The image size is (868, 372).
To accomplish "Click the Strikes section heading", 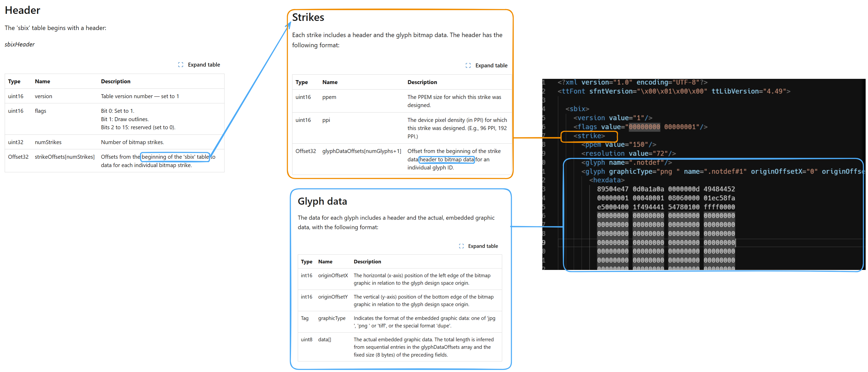I will [x=308, y=17].
